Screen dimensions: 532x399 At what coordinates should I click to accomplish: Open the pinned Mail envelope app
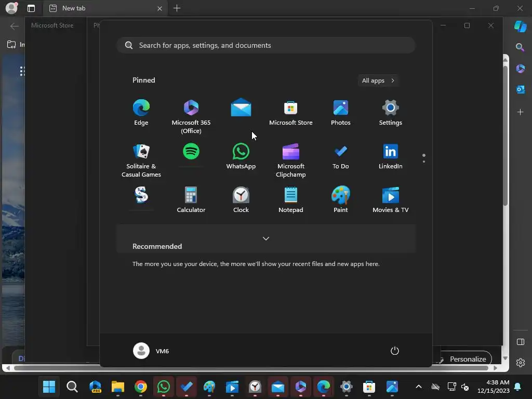click(241, 108)
